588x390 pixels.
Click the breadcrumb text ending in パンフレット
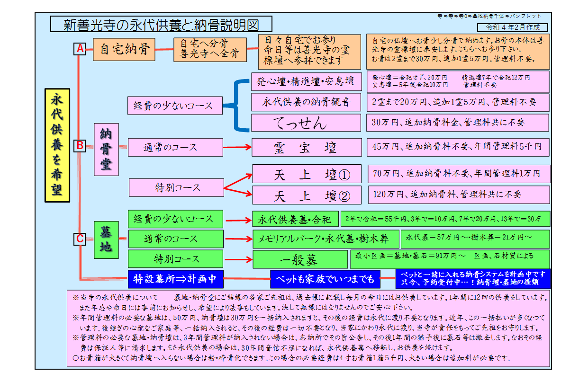tap(489, 16)
